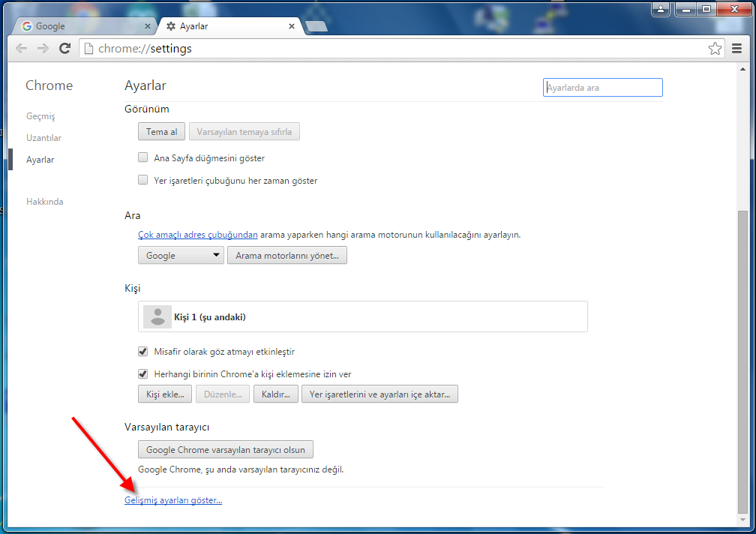This screenshot has height=534, width=756.
Task: Reload the settings page
Action: [x=64, y=48]
